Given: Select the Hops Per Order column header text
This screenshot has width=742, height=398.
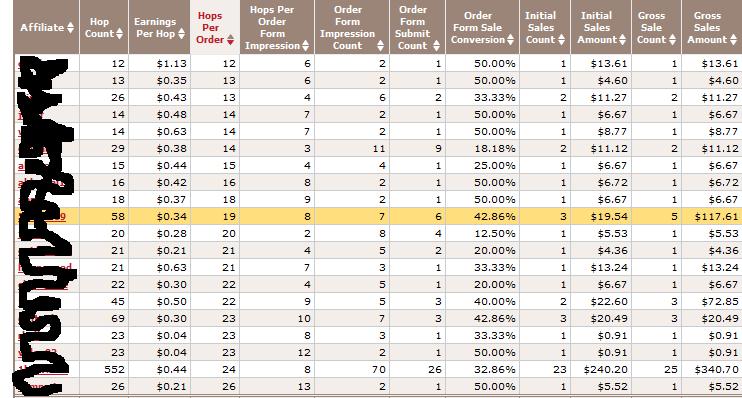Looking at the screenshot, I should pos(210,27).
